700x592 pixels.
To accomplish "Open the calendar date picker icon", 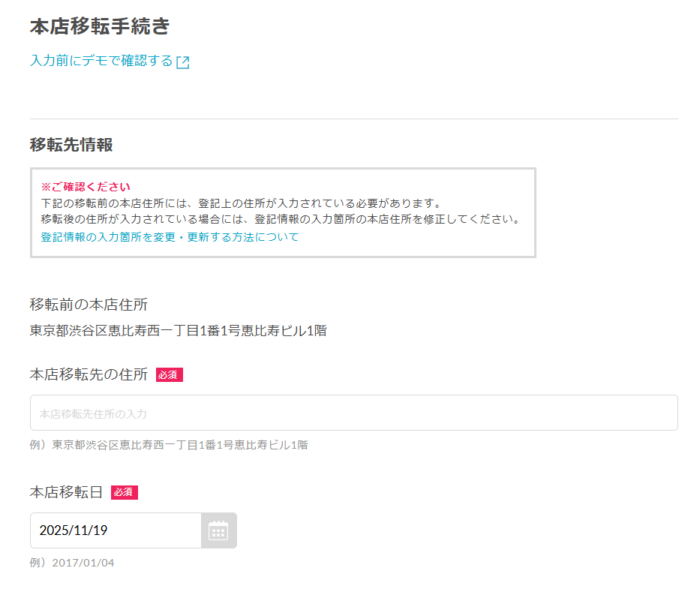I will pyautogui.click(x=218, y=530).
